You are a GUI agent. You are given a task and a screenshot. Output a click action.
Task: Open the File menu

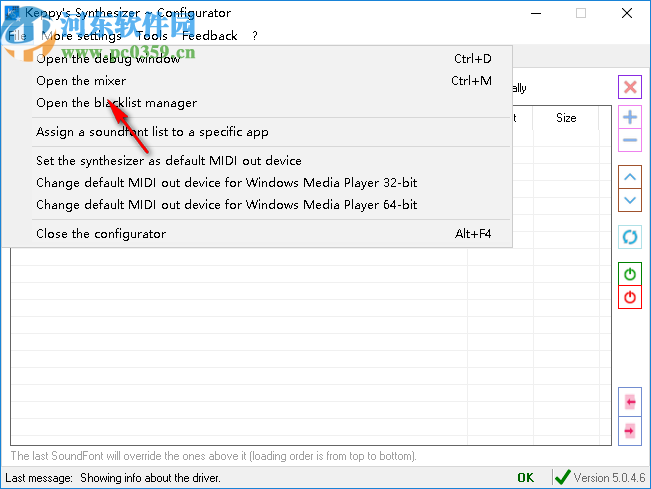click(x=17, y=36)
